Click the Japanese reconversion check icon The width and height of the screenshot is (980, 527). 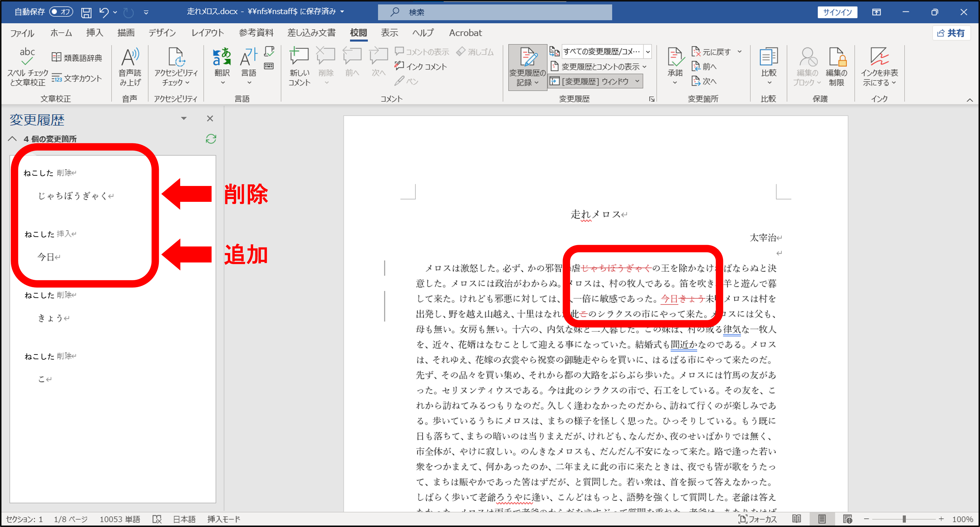[269, 52]
